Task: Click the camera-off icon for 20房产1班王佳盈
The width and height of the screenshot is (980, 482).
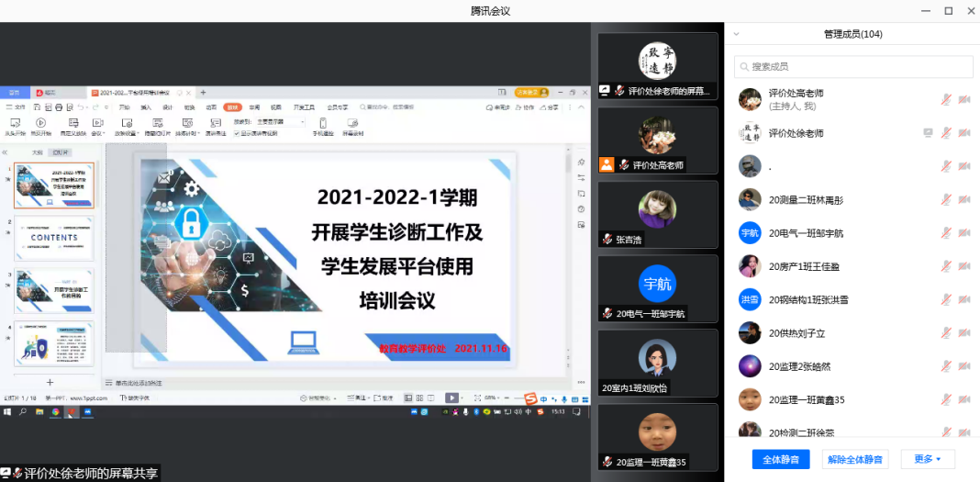Action: pyautogui.click(x=964, y=266)
